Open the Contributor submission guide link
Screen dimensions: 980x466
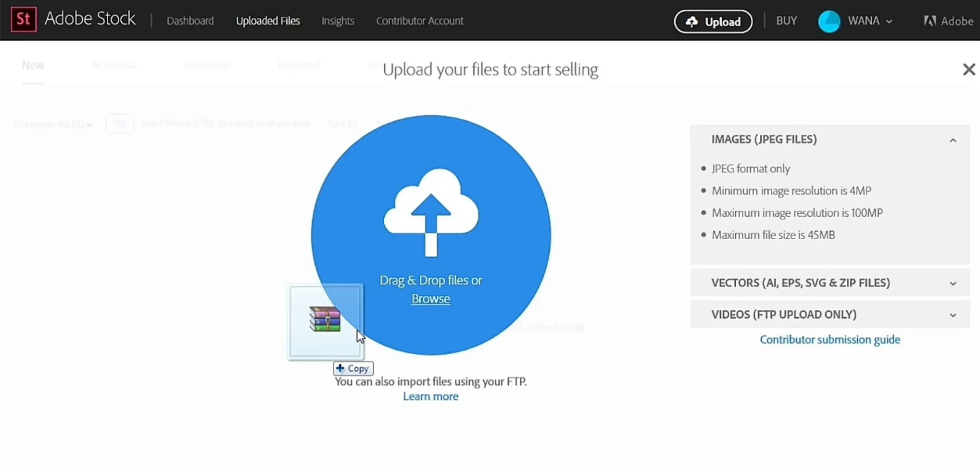tap(830, 340)
